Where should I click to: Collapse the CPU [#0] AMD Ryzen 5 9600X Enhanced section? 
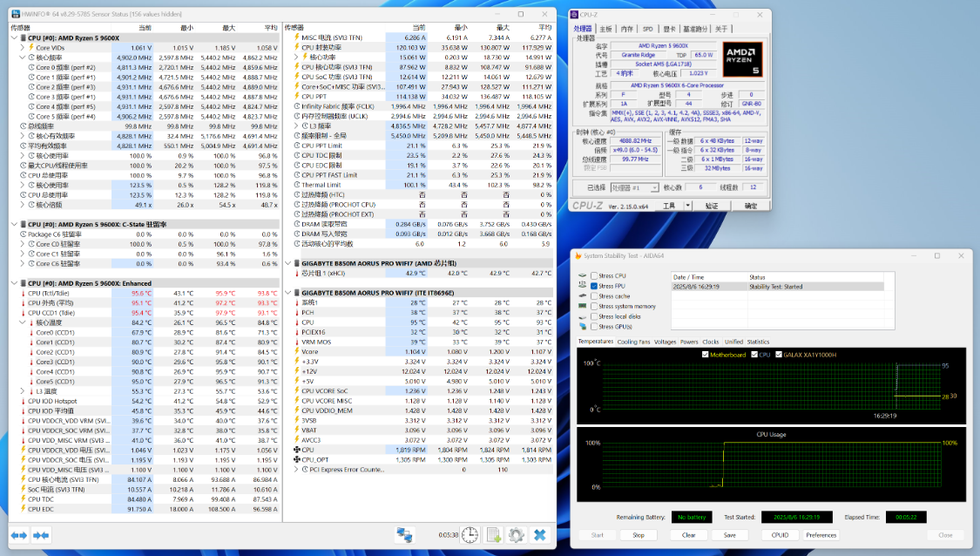click(x=14, y=283)
